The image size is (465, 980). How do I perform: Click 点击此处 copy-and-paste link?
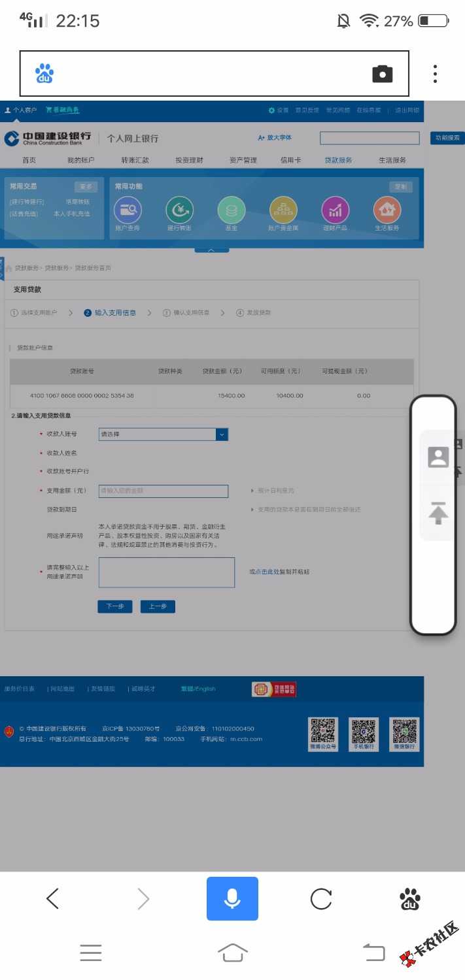point(267,572)
